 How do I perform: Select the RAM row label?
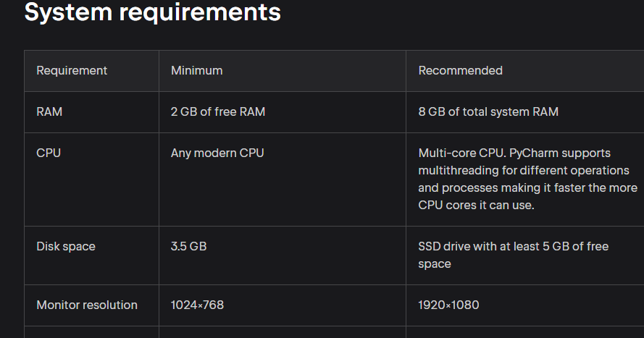click(49, 112)
